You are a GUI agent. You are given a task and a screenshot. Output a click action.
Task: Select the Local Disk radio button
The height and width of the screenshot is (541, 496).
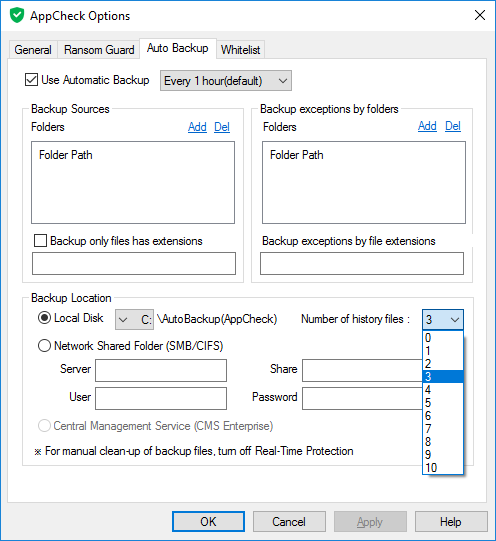(44, 318)
